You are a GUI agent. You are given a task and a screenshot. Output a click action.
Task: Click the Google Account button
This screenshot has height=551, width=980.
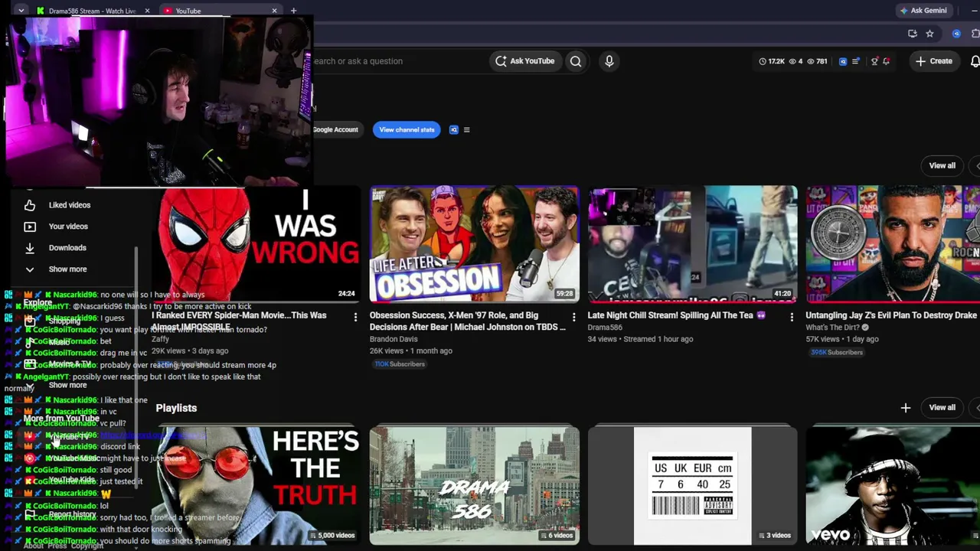pos(335,129)
